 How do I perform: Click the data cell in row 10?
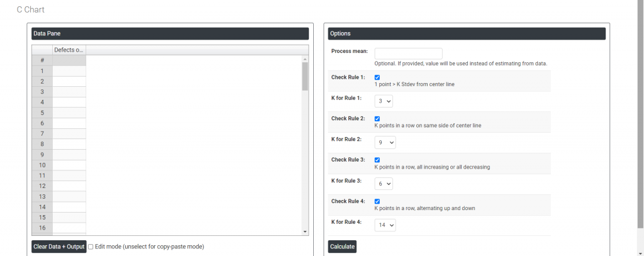pyautogui.click(x=69, y=165)
